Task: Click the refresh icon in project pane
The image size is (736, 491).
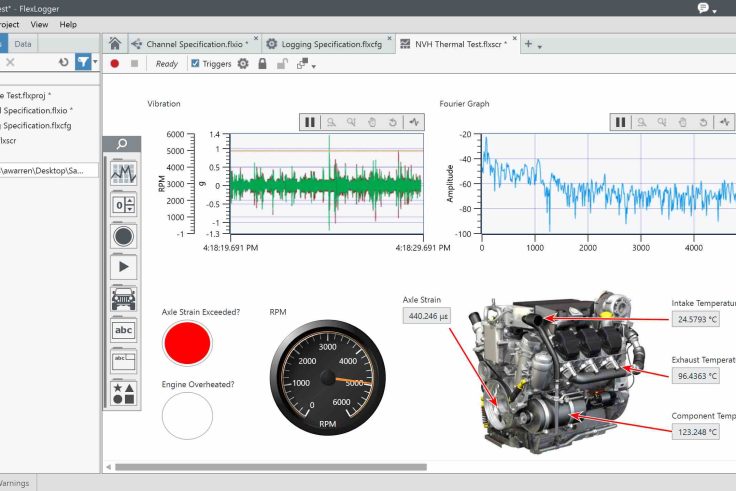Action: tap(64, 62)
